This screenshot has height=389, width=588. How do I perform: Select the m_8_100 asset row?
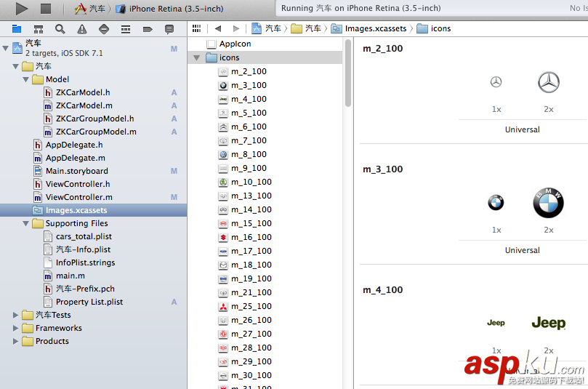[x=265, y=155]
